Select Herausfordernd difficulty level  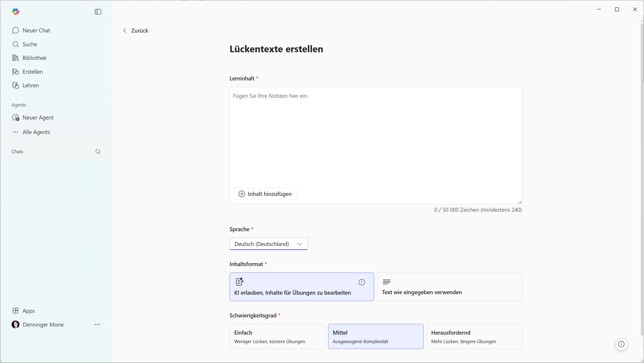coord(474,336)
